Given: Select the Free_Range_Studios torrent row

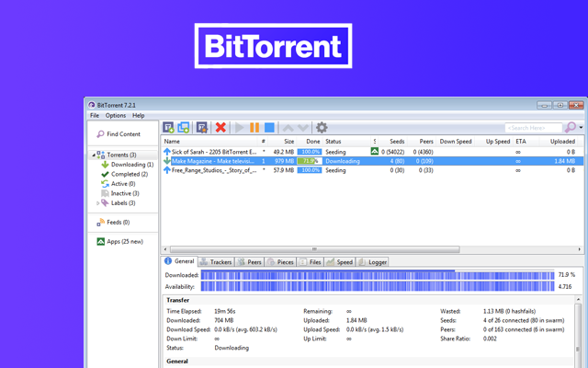Looking at the screenshot, I should tap(372, 170).
